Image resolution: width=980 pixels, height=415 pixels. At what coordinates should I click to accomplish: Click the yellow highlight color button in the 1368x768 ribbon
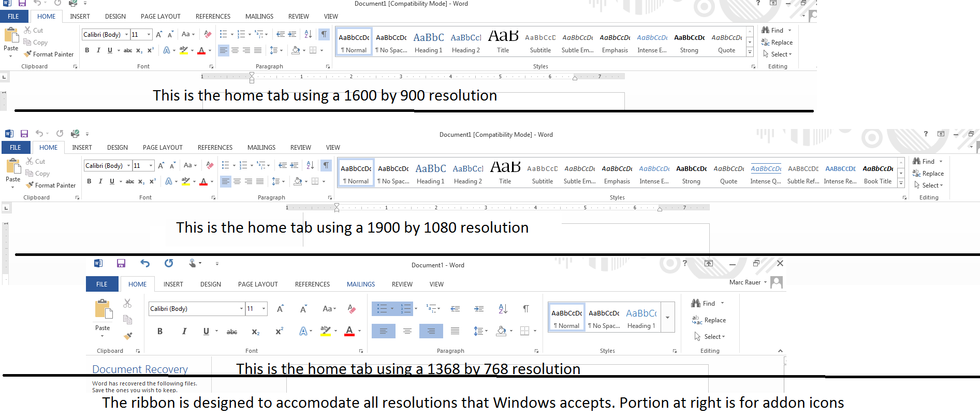pyautogui.click(x=326, y=331)
